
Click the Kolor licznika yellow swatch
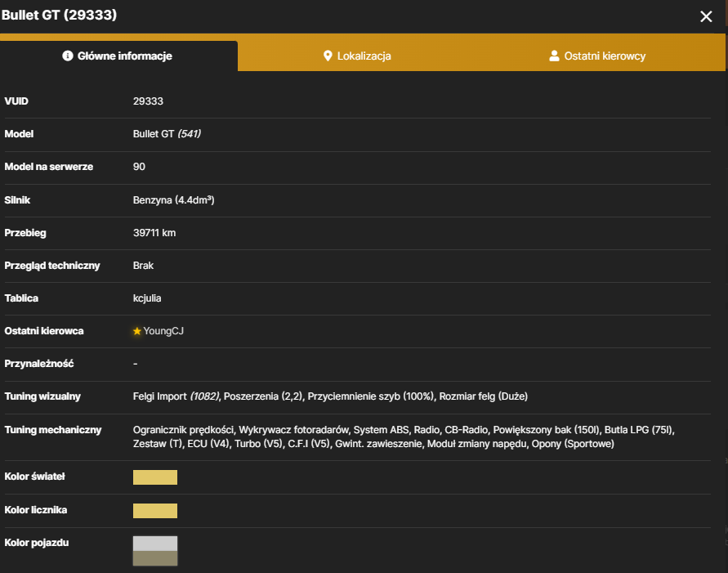tap(155, 510)
